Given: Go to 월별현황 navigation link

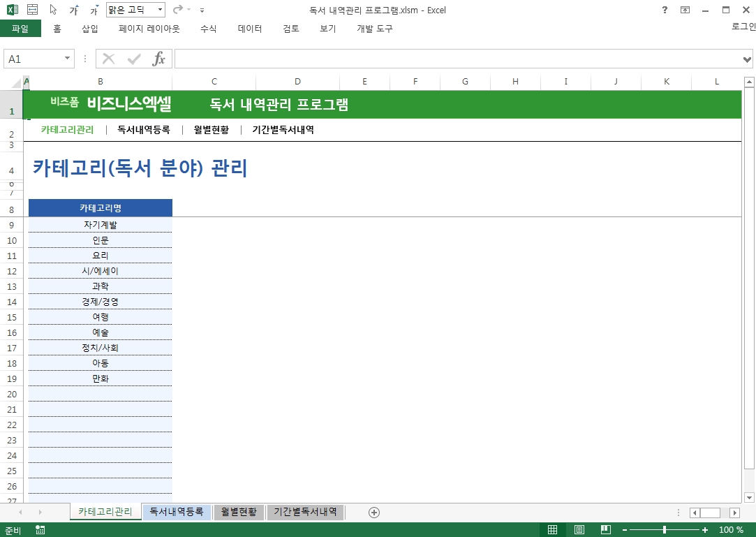Looking at the screenshot, I should tap(212, 129).
